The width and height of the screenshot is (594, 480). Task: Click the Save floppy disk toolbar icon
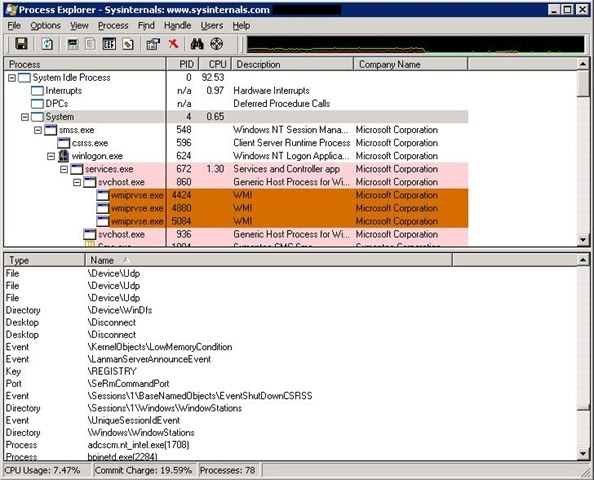tap(21, 44)
